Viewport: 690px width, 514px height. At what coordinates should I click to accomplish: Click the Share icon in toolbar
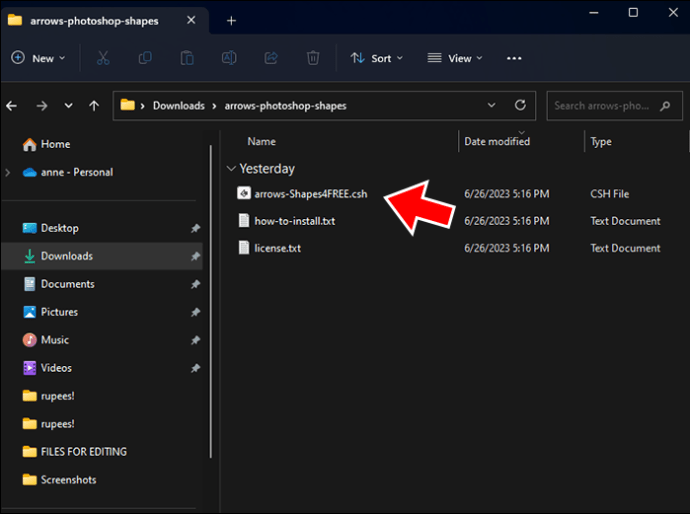click(271, 58)
